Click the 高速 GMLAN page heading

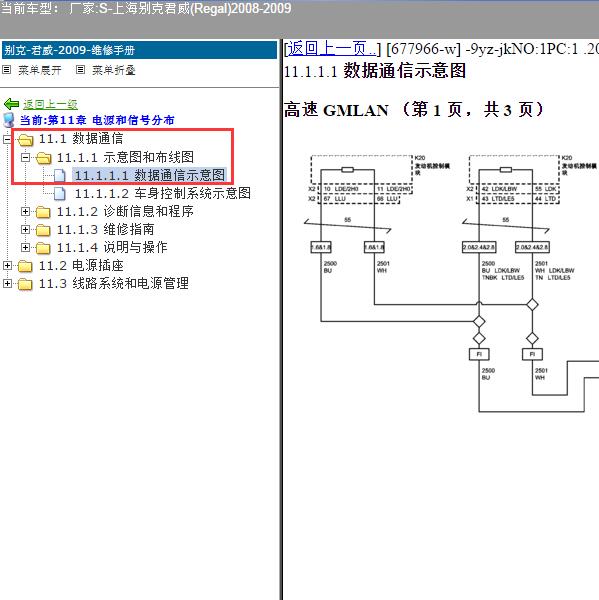click(x=413, y=110)
